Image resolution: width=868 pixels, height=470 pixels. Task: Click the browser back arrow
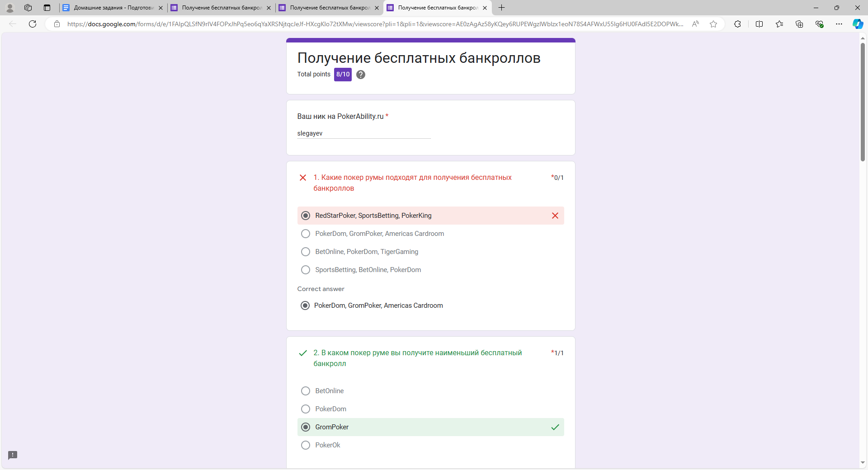13,24
